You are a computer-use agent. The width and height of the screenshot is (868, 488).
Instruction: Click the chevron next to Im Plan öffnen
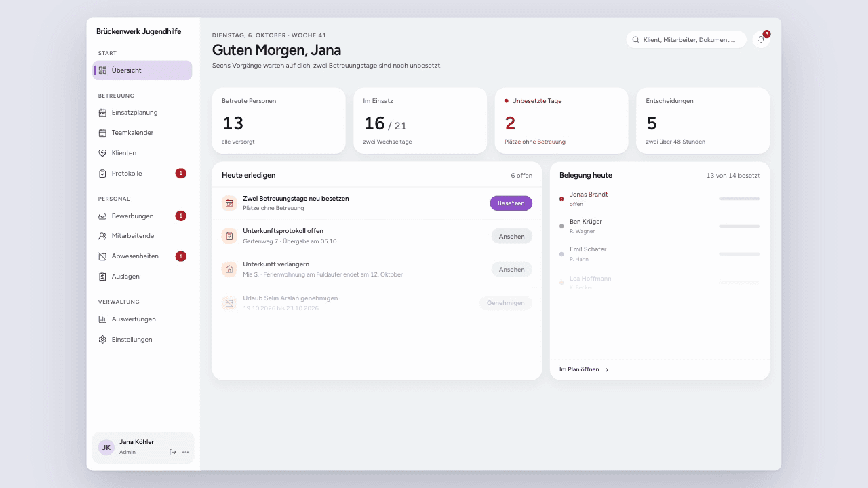pos(607,370)
